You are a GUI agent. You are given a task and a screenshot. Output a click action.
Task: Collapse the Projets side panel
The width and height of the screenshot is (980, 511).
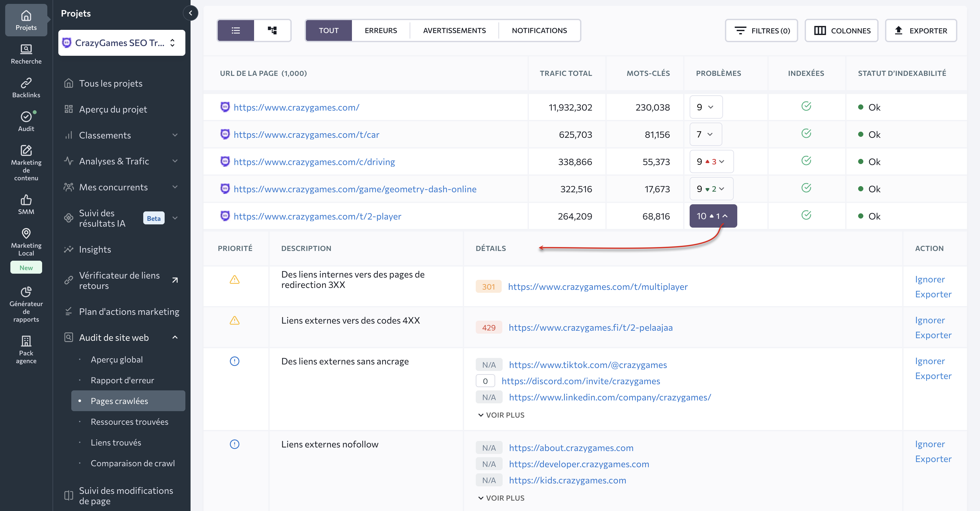point(191,13)
